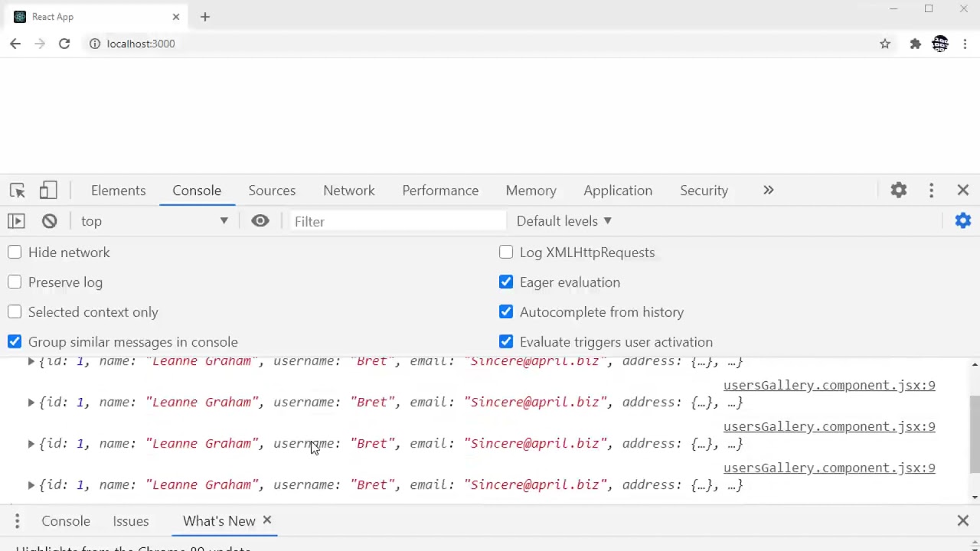980x551 pixels.
Task: Open last usersGallery.component.jsx:9 source link
Action: [x=829, y=468]
